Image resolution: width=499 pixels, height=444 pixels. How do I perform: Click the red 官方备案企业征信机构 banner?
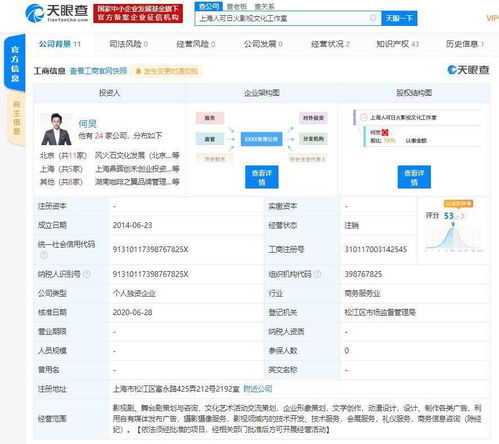(138, 13)
